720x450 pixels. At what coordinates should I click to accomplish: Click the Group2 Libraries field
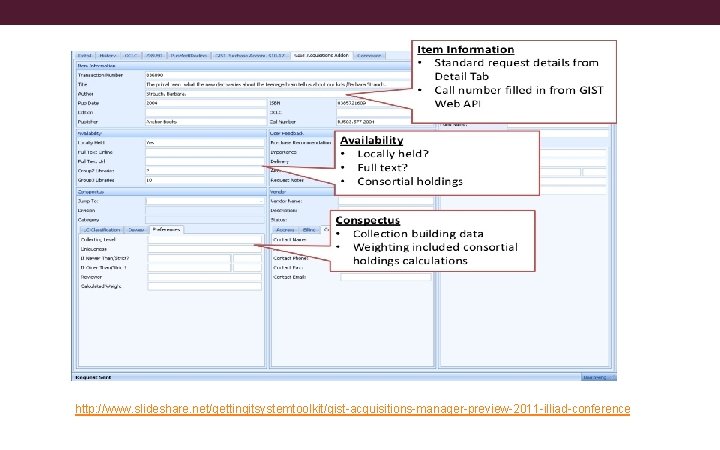point(205,171)
